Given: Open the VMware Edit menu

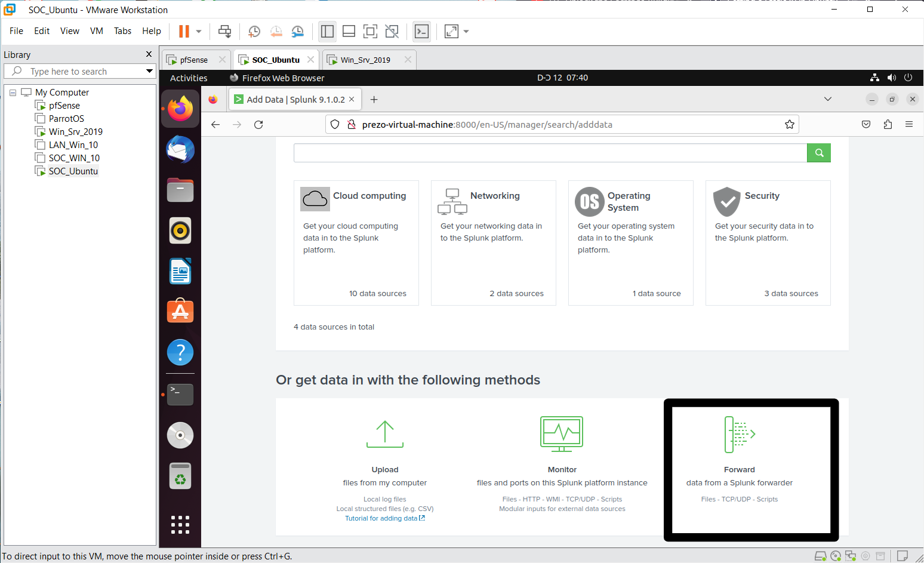Looking at the screenshot, I should (42, 31).
